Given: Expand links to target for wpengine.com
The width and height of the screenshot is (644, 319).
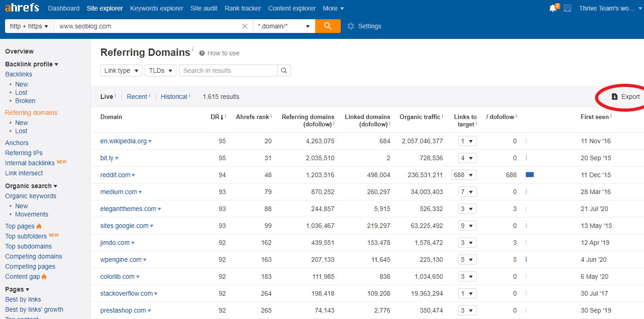Looking at the screenshot, I should tap(467, 260).
